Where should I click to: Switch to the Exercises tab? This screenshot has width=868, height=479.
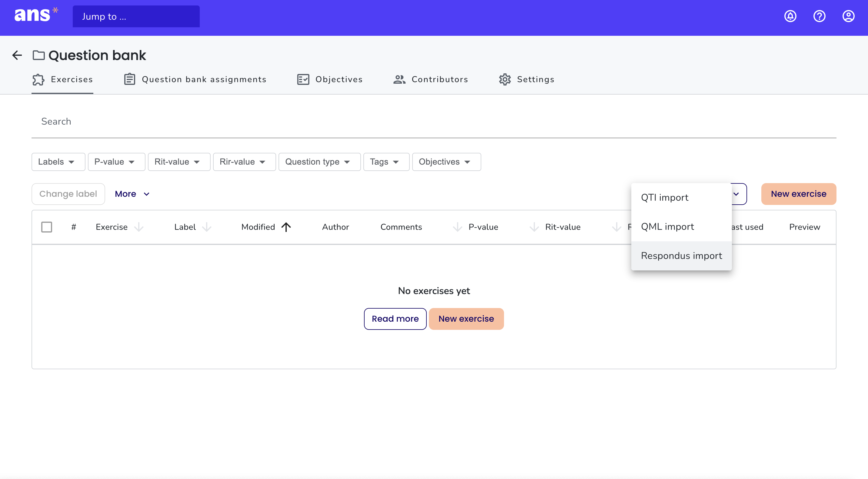tap(62, 79)
